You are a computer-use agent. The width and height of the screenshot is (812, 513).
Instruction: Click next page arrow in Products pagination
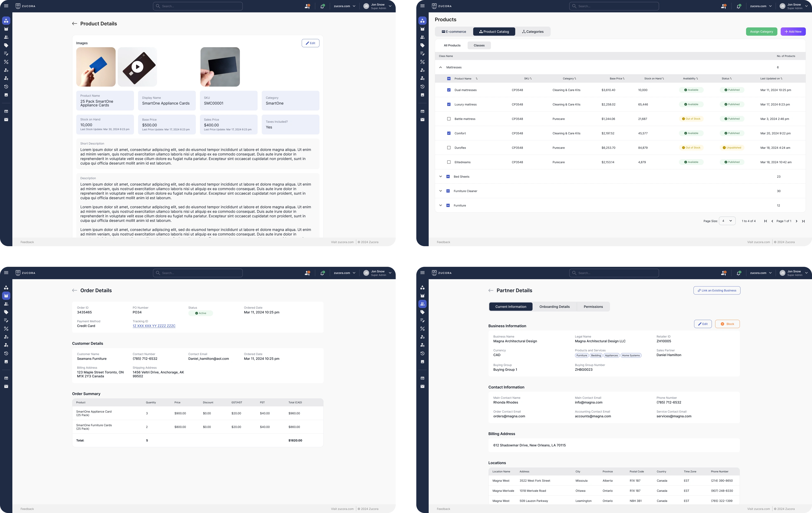click(797, 221)
